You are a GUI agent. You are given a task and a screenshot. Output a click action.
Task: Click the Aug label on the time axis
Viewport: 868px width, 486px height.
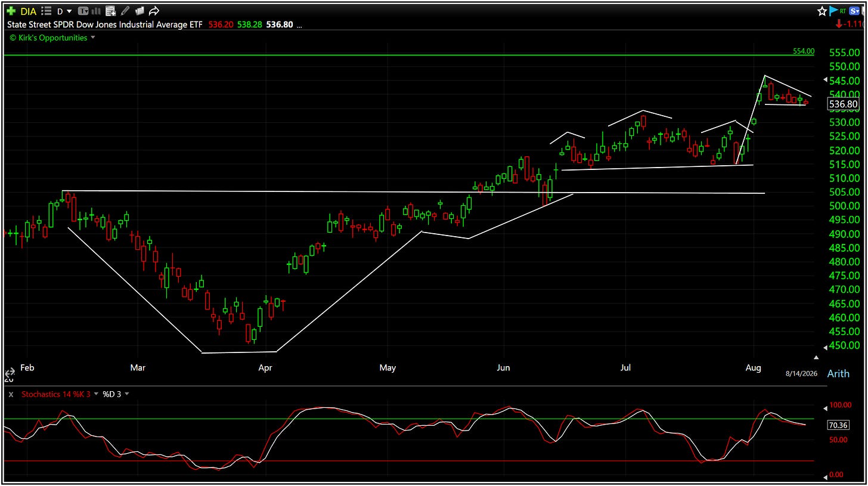click(754, 367)
